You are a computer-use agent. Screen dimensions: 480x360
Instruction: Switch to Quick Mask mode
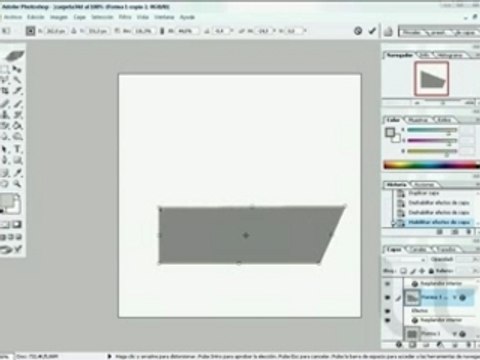tap(16, 225)
